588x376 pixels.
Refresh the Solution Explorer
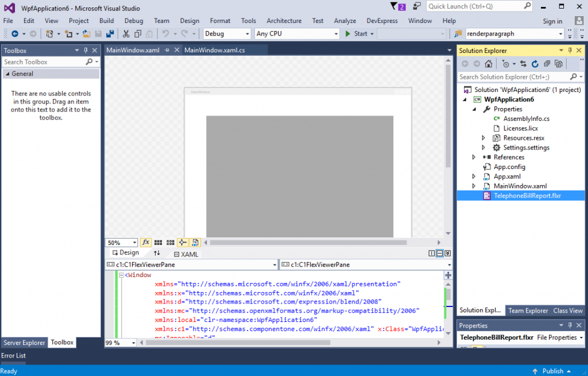pyautogui.click(x=535, y=64)
